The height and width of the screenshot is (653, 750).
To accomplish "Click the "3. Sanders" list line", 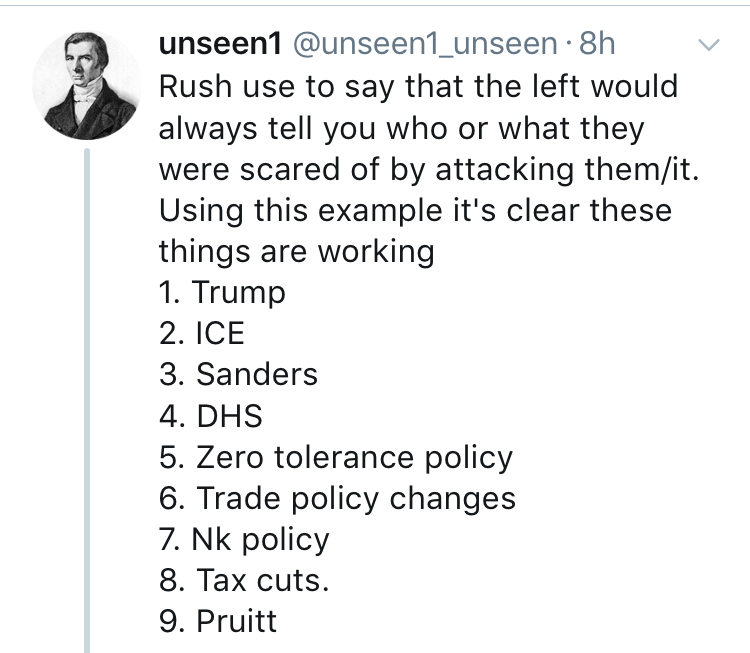I will point(238,374).
